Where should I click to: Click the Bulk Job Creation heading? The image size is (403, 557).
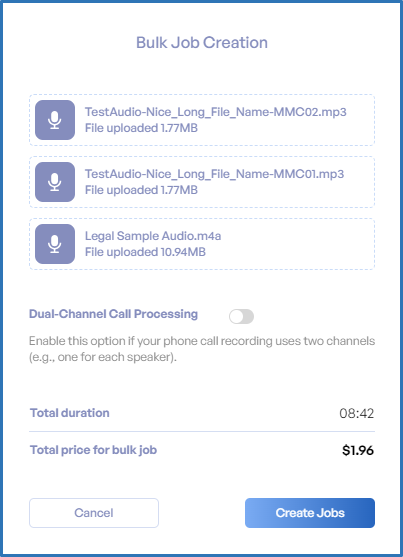pyautogui.click(x=202, y=43)
